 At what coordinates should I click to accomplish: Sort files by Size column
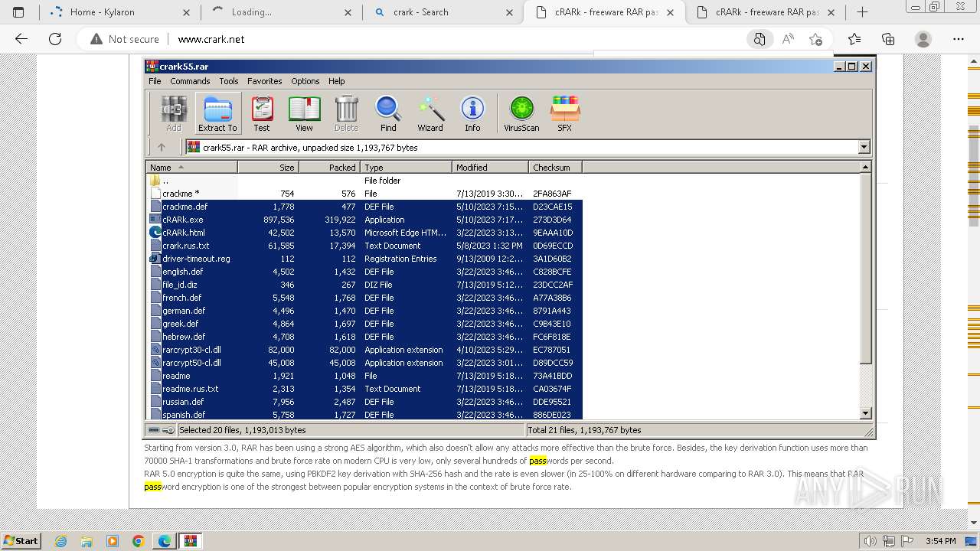[268, 167]
